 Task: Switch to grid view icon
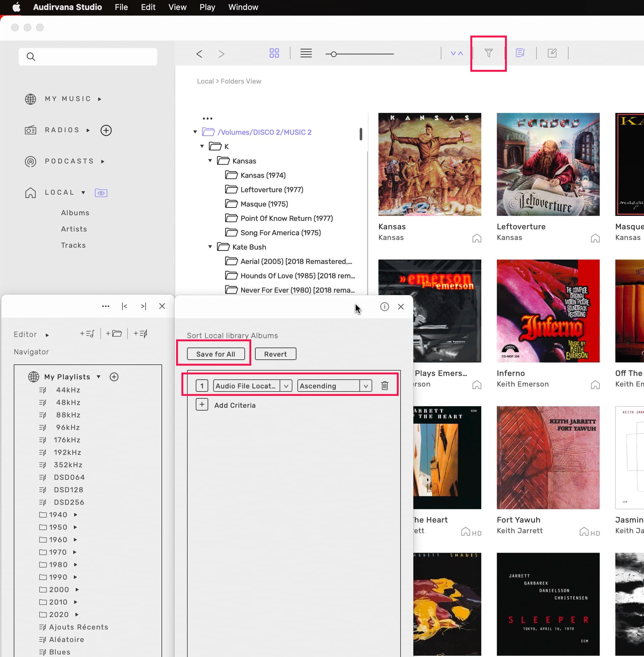tap(274, 53)
